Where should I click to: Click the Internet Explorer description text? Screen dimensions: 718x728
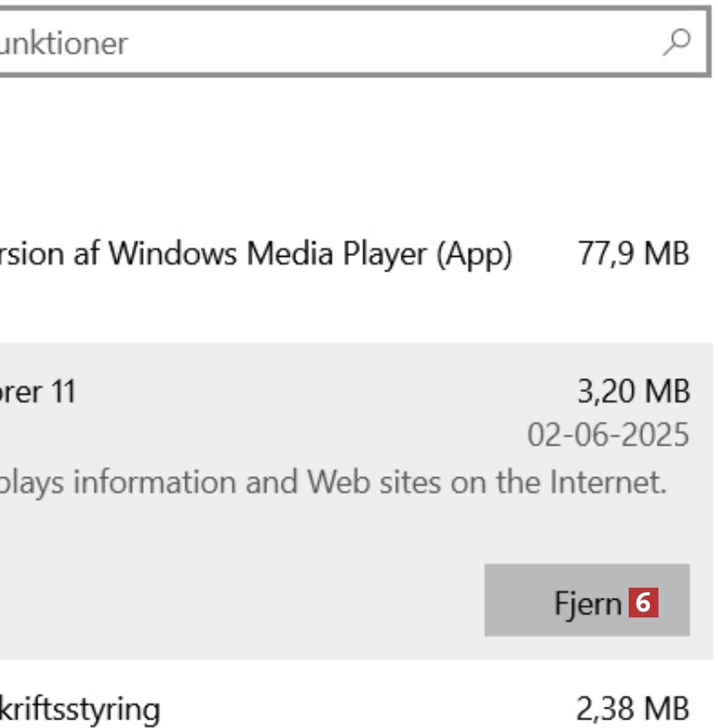point(332,482)
